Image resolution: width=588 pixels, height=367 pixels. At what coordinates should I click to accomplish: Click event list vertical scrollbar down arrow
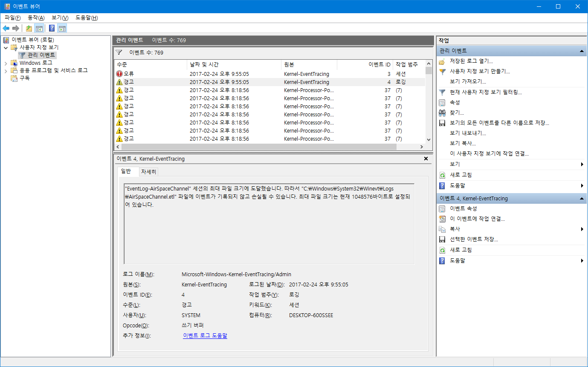coord(429,139)
